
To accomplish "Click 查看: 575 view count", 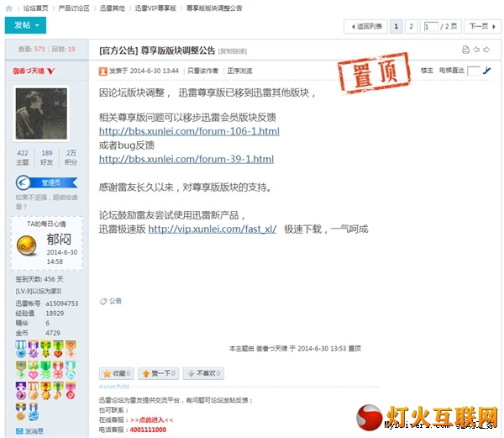I will pyautogui.click(x=32, y=50).
